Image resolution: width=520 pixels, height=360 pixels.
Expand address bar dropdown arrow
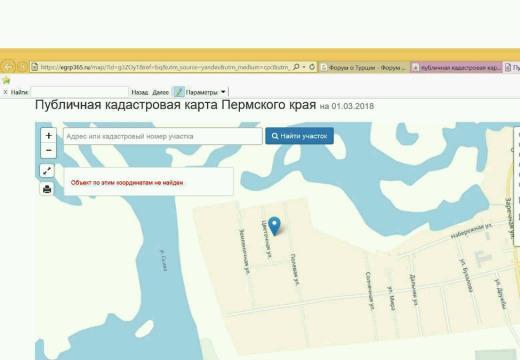coord(304,67)
